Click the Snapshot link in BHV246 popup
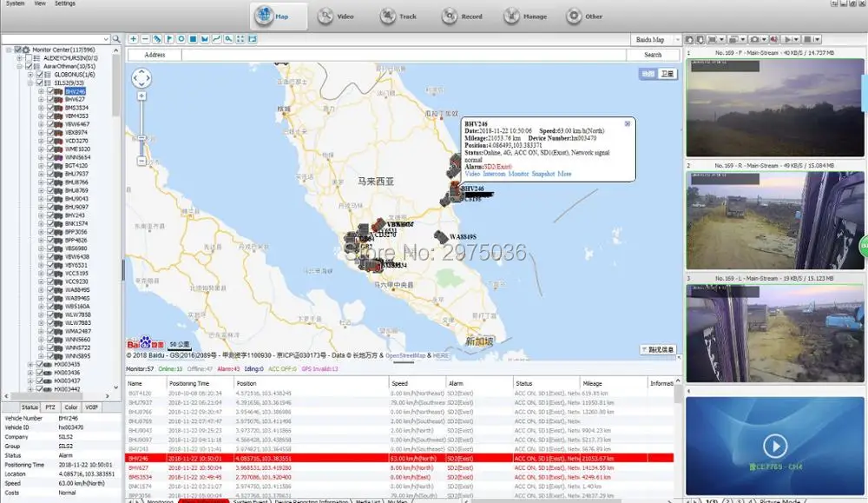The height and width of the screenshot is (503, 868). (x=543, y=174)
